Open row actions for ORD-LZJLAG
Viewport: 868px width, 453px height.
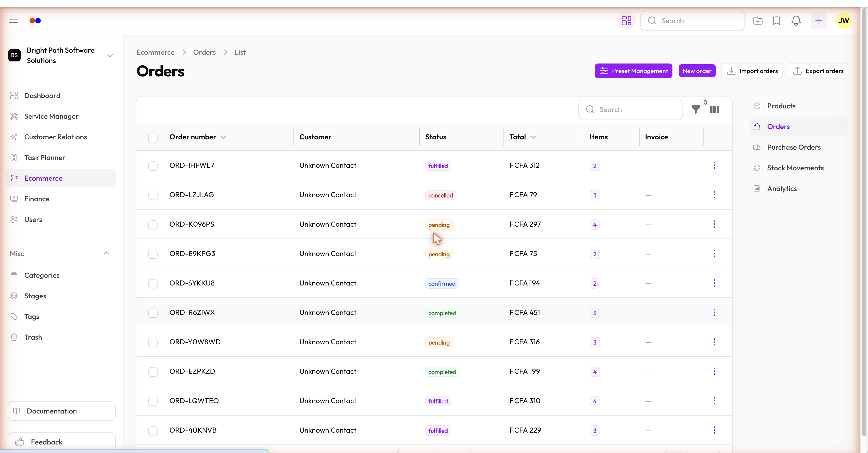(714, 195)
